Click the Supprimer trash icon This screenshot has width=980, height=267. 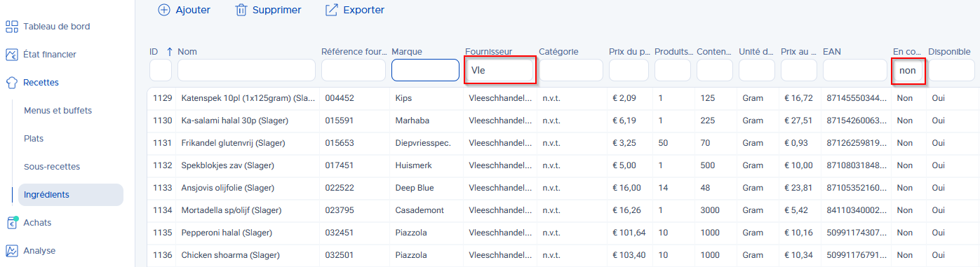pos(241,10)
